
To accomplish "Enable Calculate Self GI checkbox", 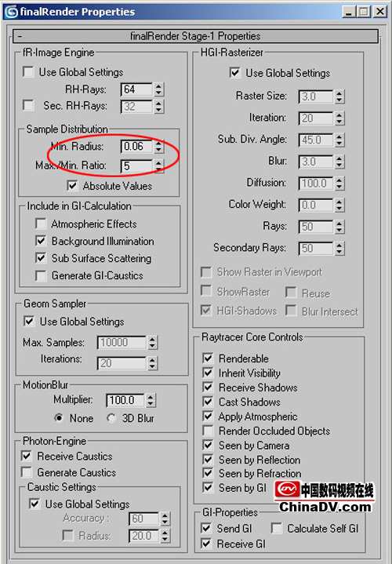I will [276, 528].
